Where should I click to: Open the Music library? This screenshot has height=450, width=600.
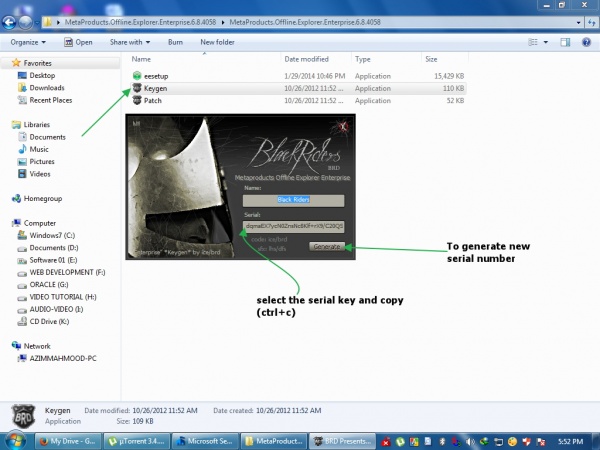coord(39,149)
